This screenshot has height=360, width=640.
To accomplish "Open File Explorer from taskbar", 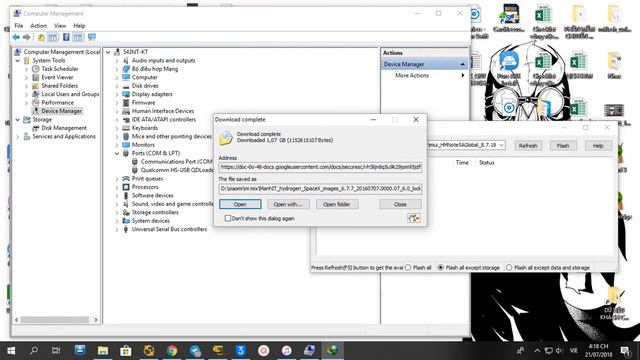I will tap(103, 351).
